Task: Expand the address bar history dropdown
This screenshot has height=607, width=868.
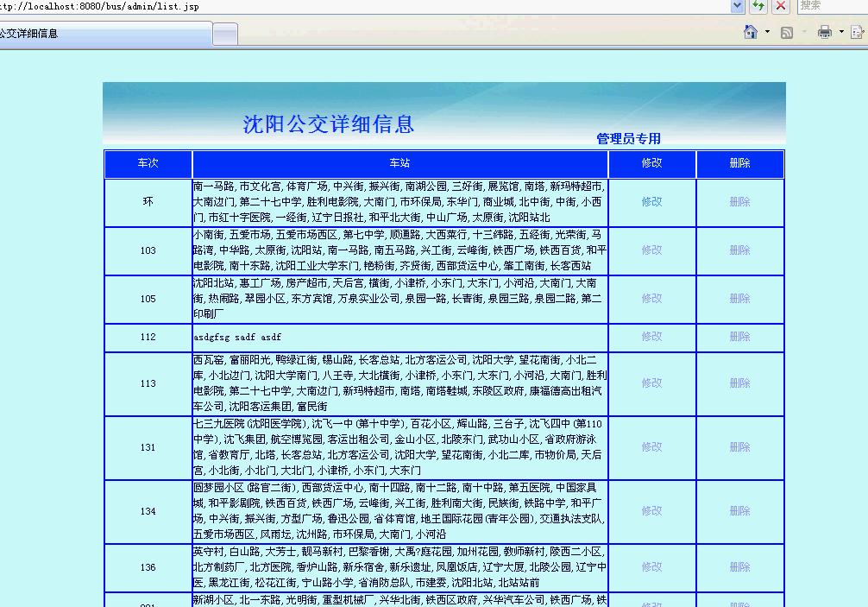Action: point(737,6)
